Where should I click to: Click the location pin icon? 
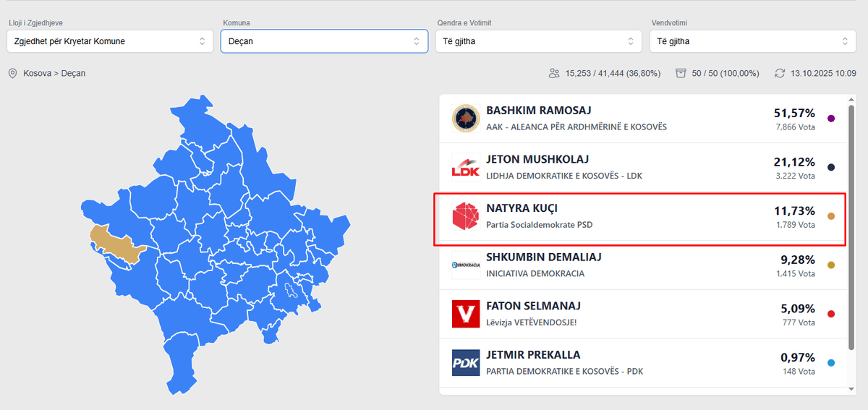(x=12, y=73)
